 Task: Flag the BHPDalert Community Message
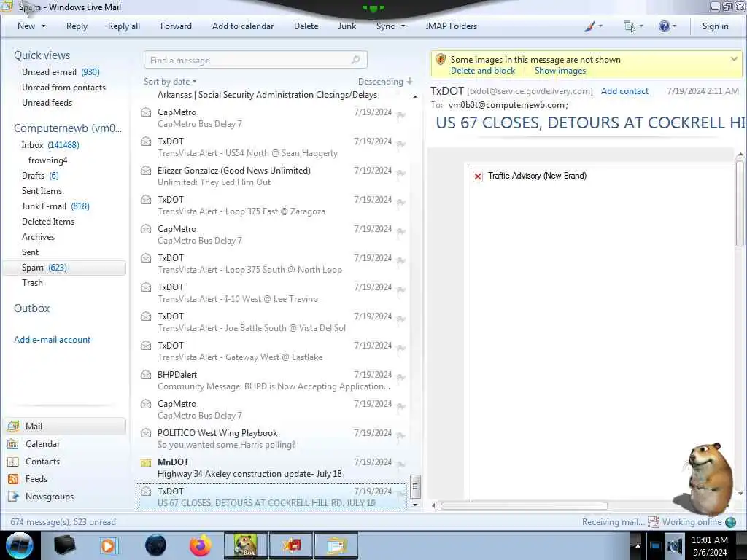pyautogui.click(x=400, y=378)
